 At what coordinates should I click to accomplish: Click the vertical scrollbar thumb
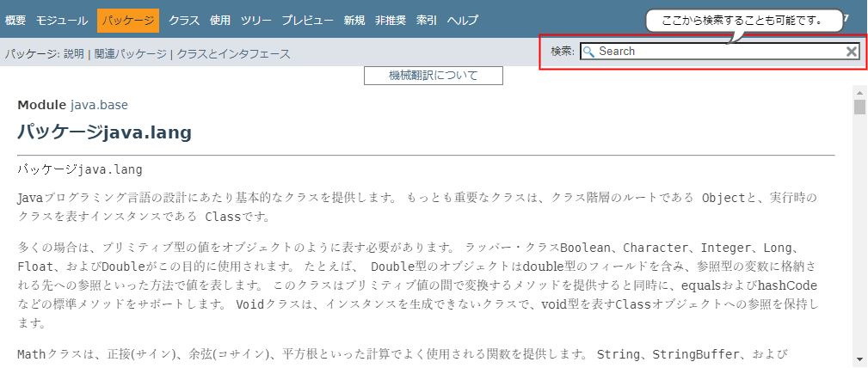pyautogui.click(x=859, y=107)
